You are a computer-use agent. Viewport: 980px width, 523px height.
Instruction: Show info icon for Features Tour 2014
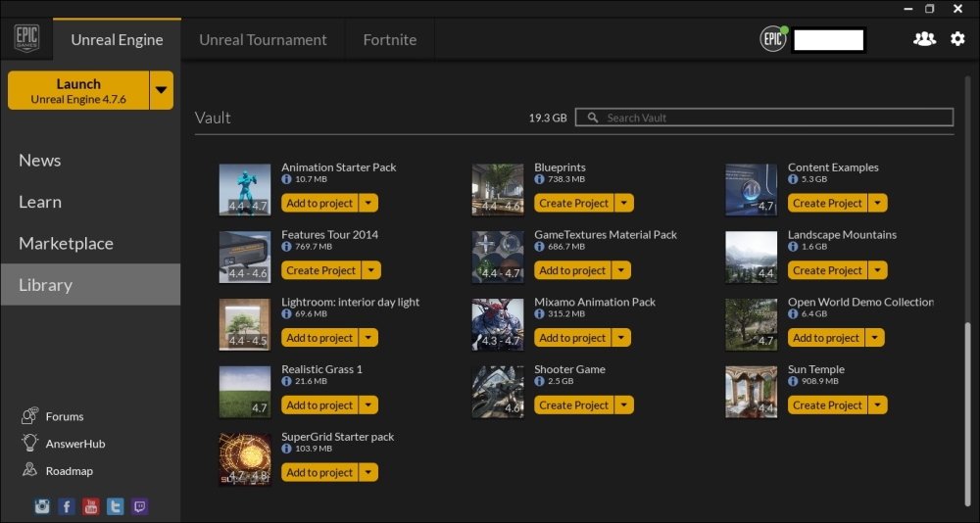pyautogui.click(x=286, y=247)
